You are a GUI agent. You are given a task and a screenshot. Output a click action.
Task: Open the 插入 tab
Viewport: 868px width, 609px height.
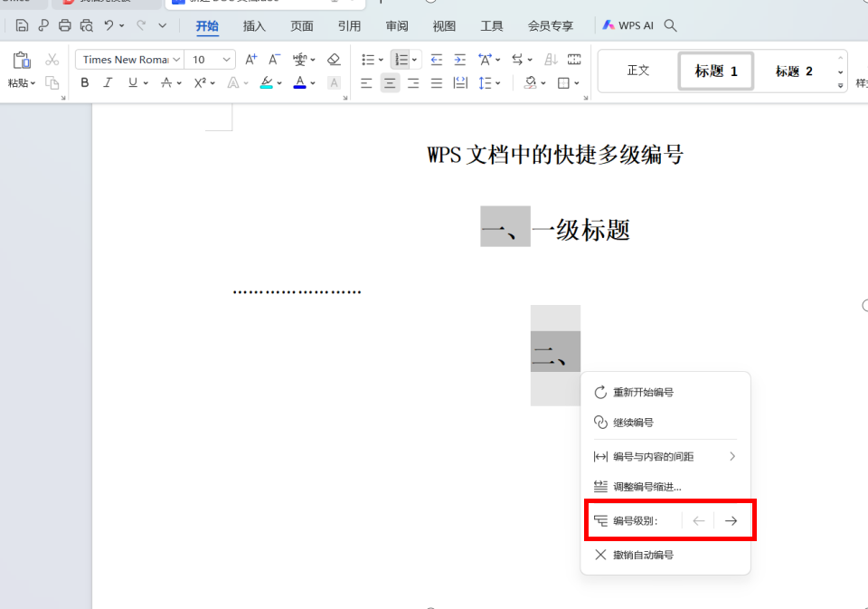click(255, 26)
